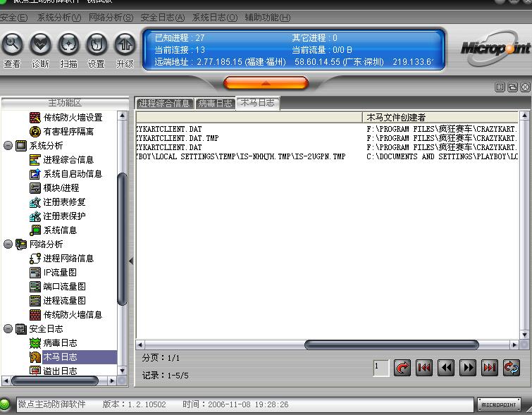The width and height of the screenshot is (532, 415).
Task: Open 传统防火墙信息 sidebar item
Action: pyautogui.click(x=66, y=315)
